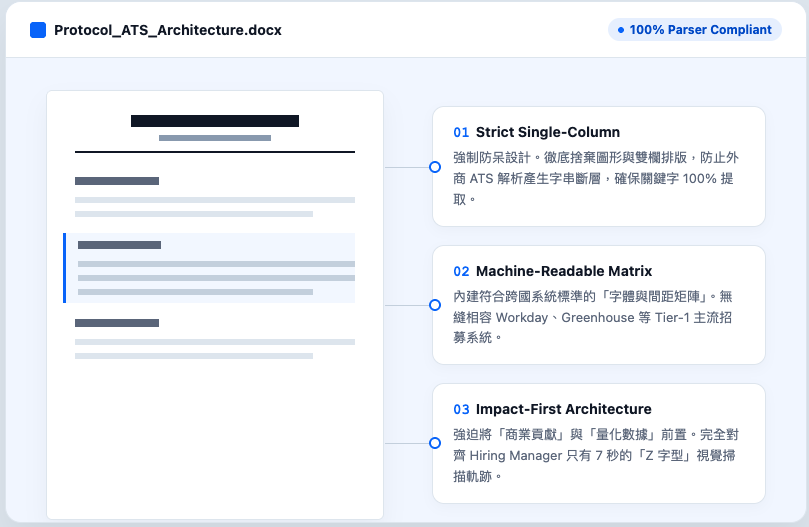Click the Strict Single-Column description text
Screen dimensions: 809x527
tap(596, 179)
